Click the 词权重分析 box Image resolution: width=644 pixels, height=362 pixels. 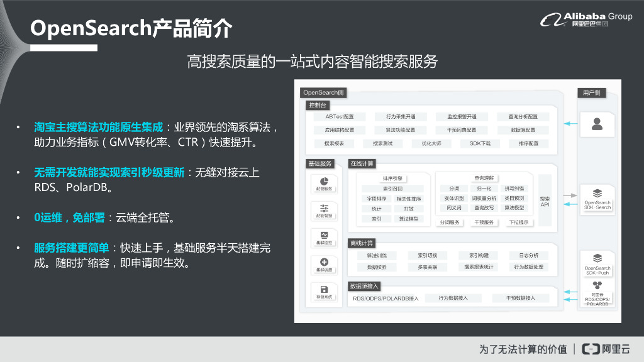[484, 198]
